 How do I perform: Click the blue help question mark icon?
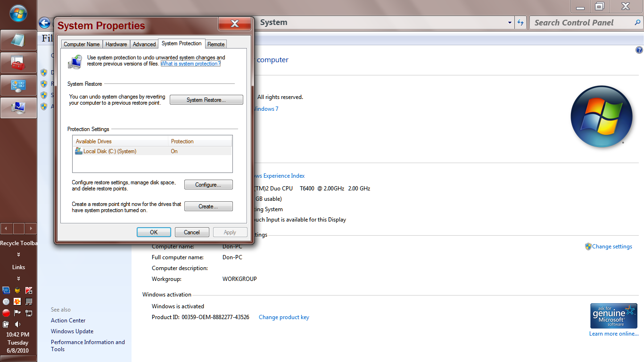tap(639, 50)
